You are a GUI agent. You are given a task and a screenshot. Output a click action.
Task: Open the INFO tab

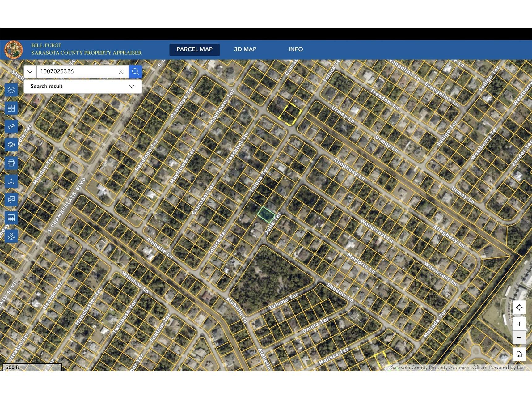click(x=296, y=49)
